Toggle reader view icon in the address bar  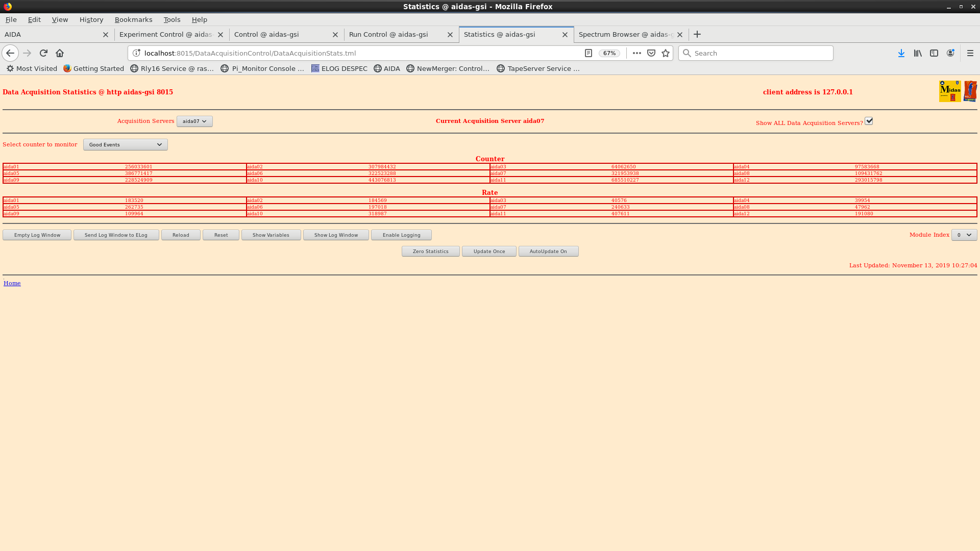point(588,53)
